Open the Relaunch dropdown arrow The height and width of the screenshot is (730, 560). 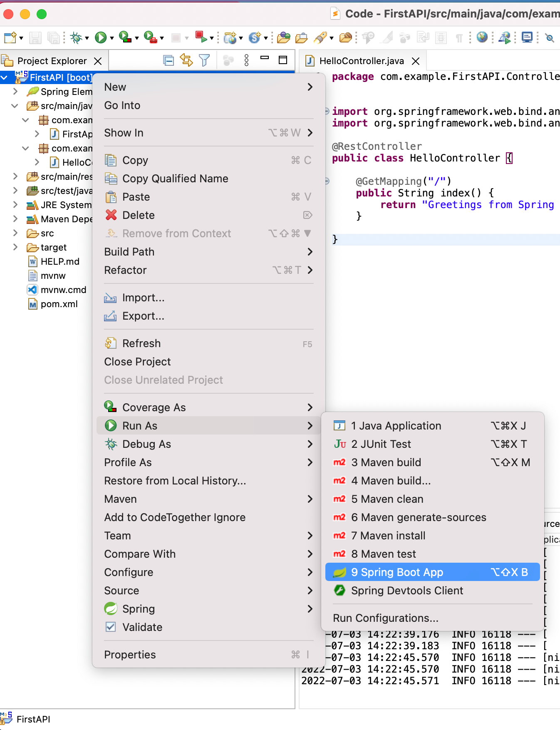coord(212,38)
